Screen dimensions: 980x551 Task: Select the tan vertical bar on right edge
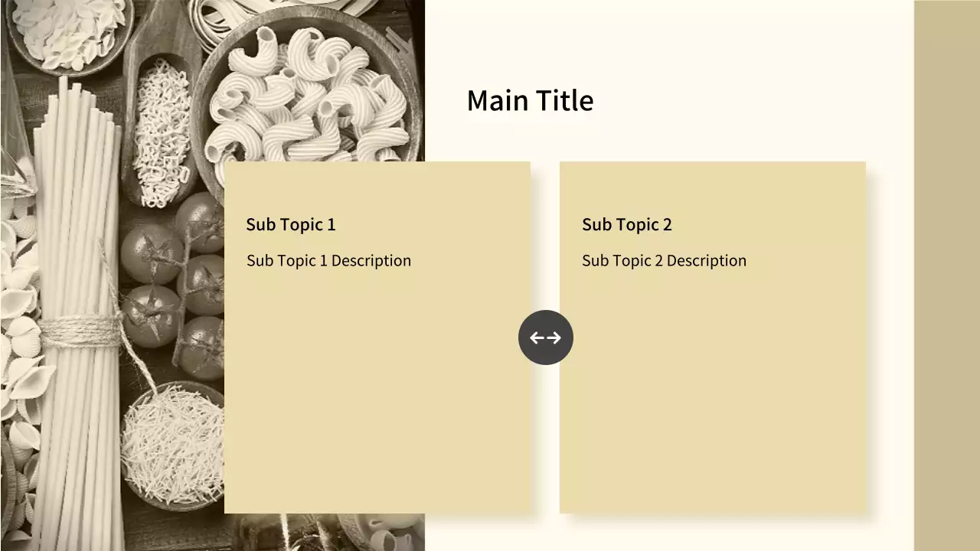[x=947, y=275]
